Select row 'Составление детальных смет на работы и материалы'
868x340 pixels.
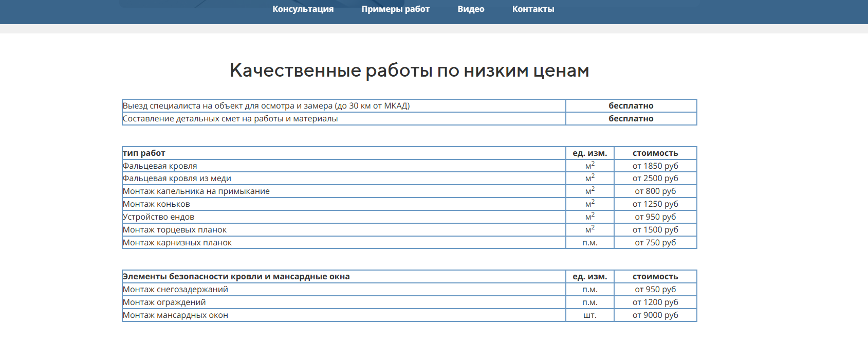pos(410,118)
